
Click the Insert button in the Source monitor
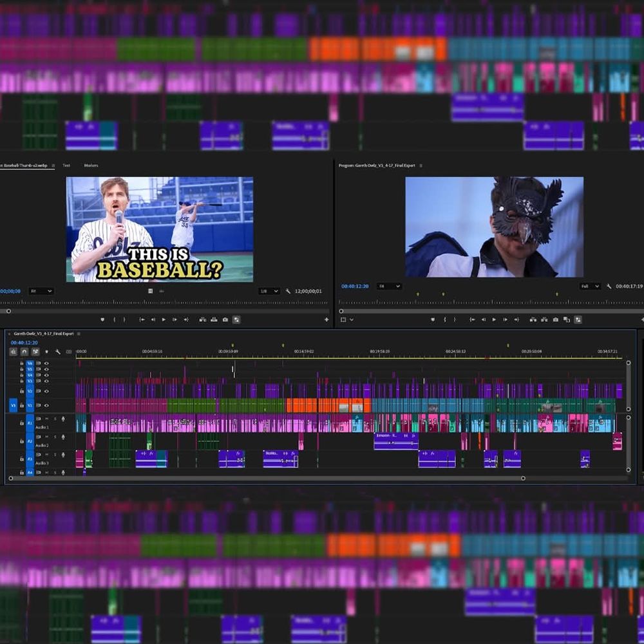tap(202, 319)
